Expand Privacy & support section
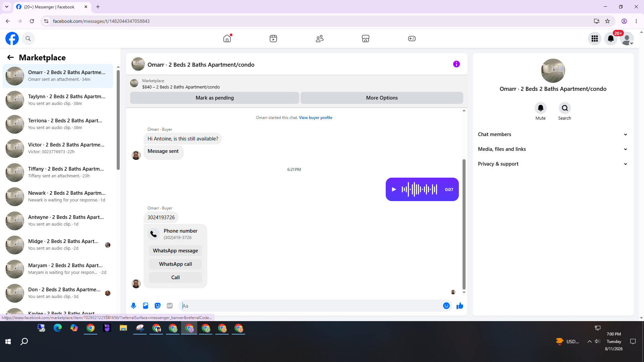This screenshot has width=644, height=362. click(x=553, y=164)
